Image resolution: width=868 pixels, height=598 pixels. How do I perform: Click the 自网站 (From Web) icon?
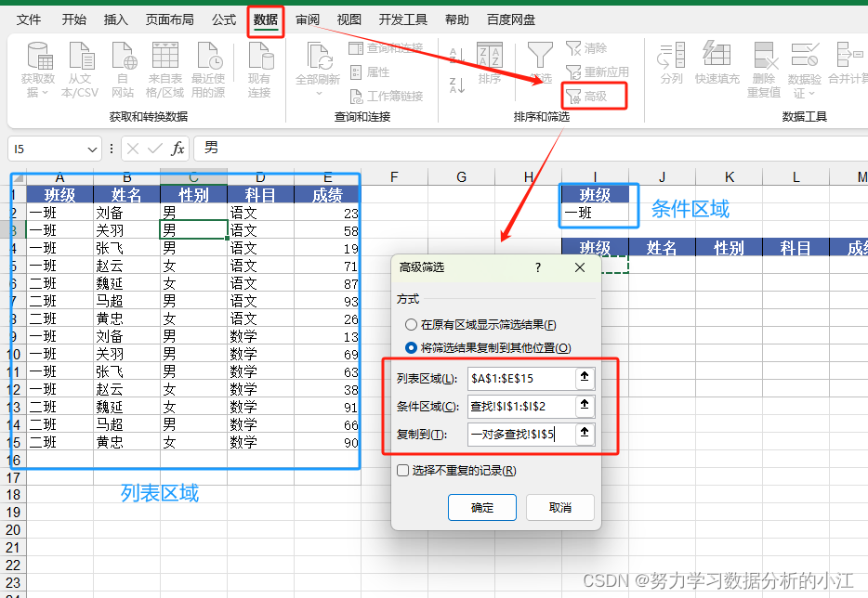coord(123,56)
